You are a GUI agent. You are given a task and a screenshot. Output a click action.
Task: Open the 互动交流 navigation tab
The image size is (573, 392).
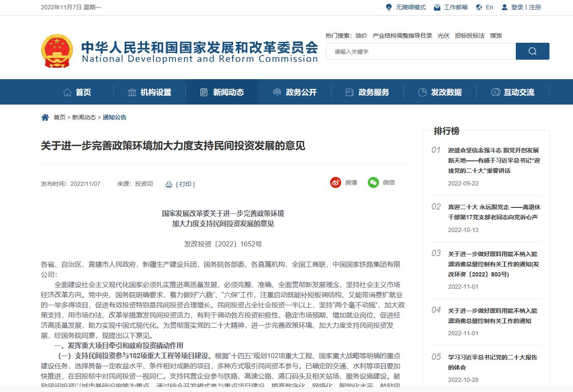513,92
